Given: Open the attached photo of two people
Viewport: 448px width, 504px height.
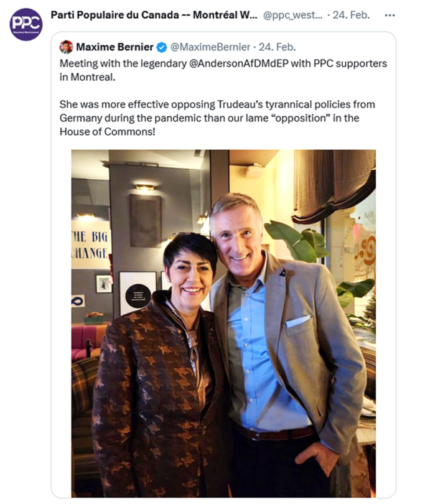Looking at the screenshot, I should (223, 323).
